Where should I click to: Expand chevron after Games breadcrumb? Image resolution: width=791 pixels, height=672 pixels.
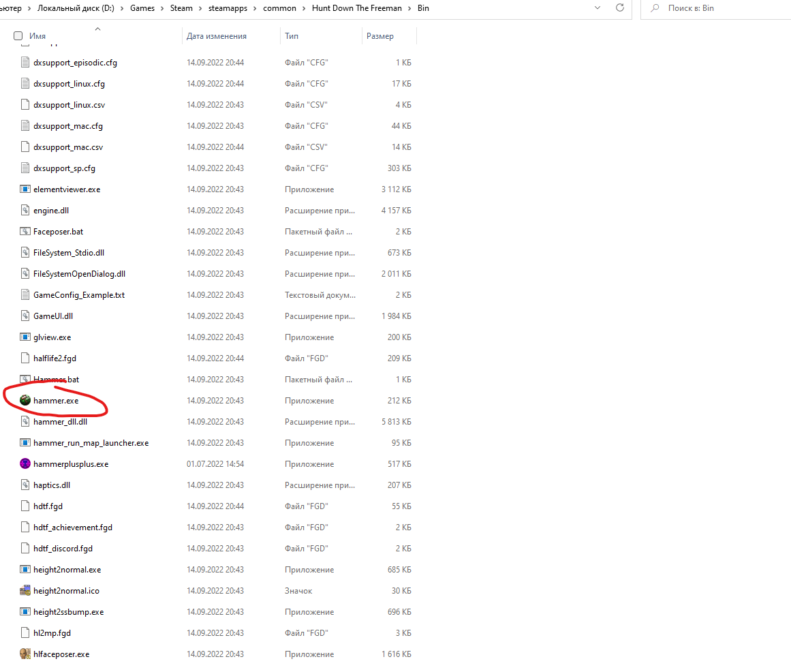162,8
